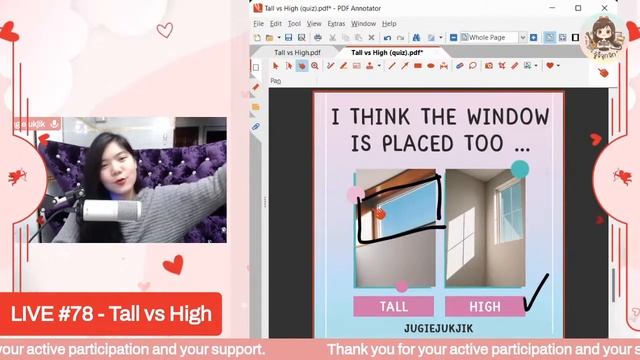
Task: Zoom out with the minus button
Action: pyautogui.click(x=453, y=38)
